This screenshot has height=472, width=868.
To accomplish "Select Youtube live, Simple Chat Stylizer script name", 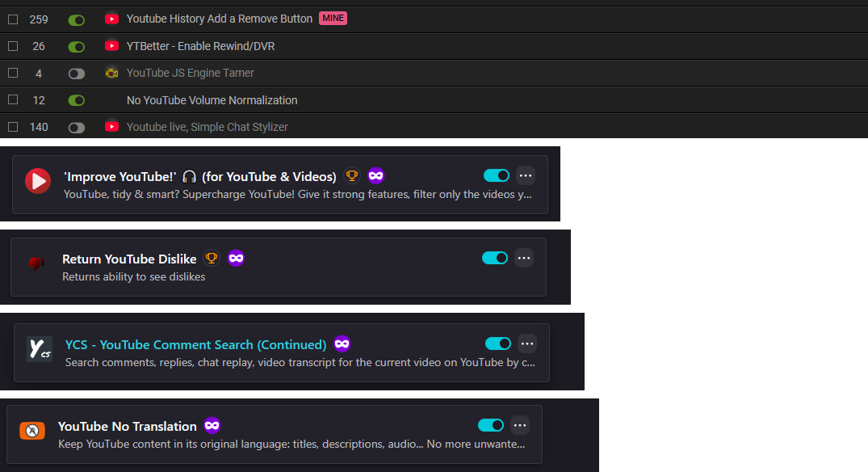I will pyautogui.click(x=207, y=127).
